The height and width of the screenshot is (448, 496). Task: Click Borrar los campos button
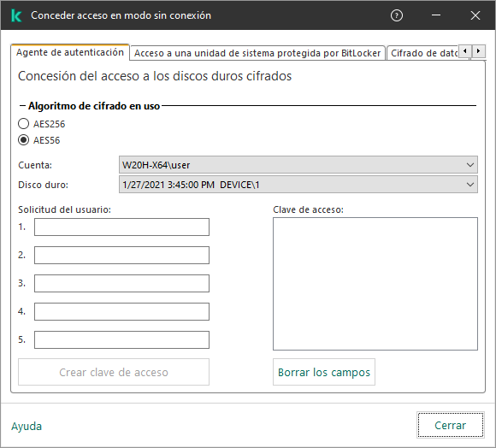[x=324, y=372]
